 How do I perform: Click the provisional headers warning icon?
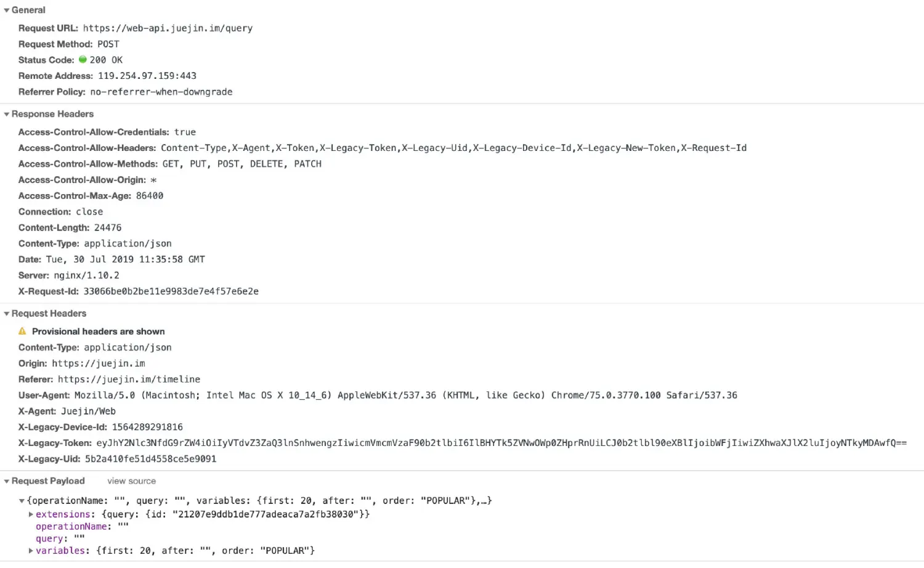point(23,331)
